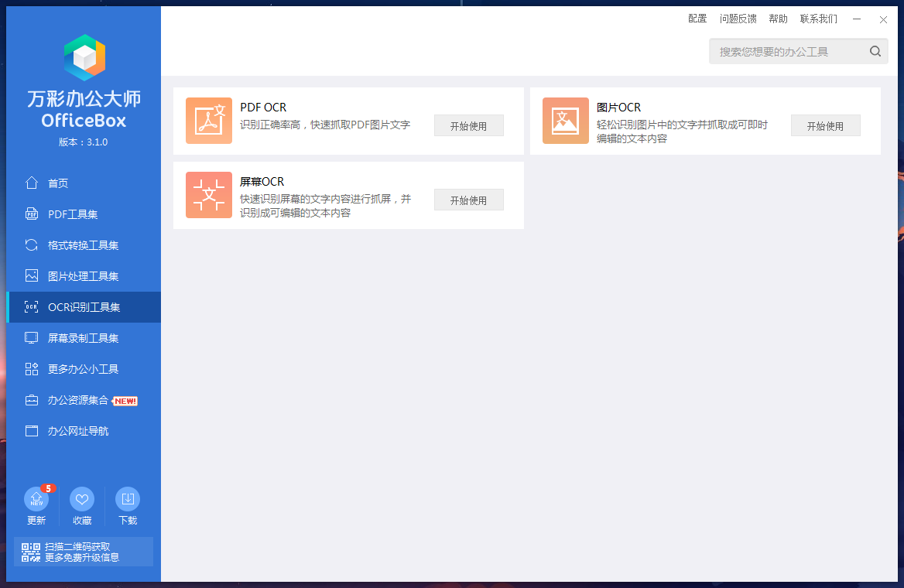904x588 pixels.
Task: Open 配置 in top bar
Action: click(x=697, y=19)
